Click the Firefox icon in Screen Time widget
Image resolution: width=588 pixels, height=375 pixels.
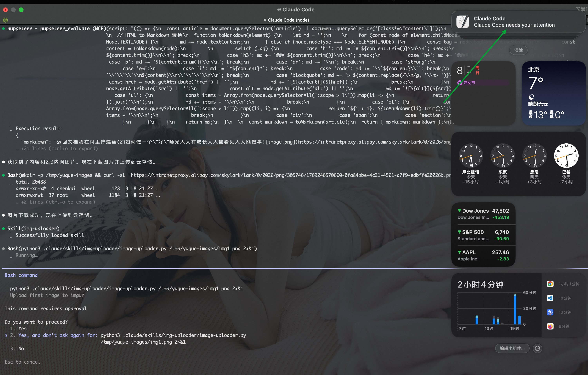coord(550,326)
